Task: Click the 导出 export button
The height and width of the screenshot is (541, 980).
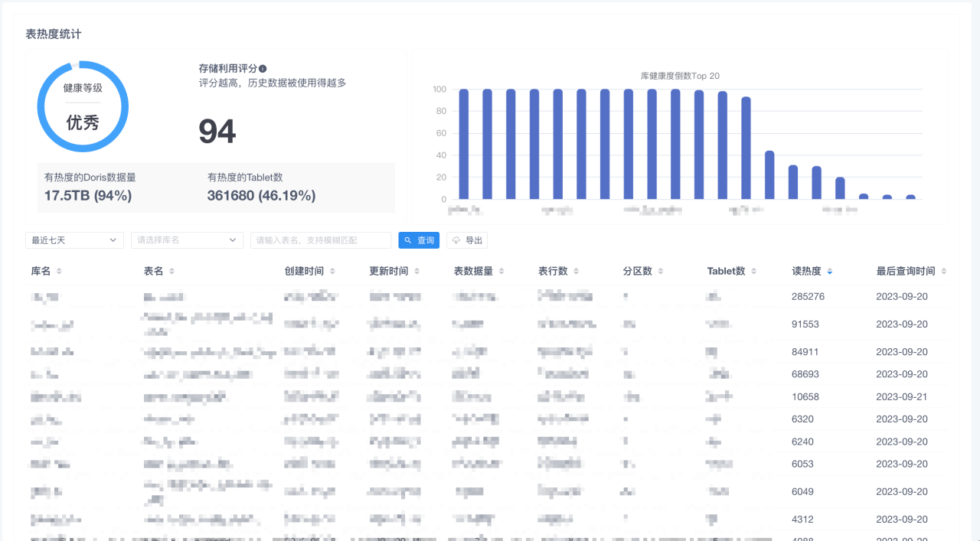Action: tap(467, 240)
